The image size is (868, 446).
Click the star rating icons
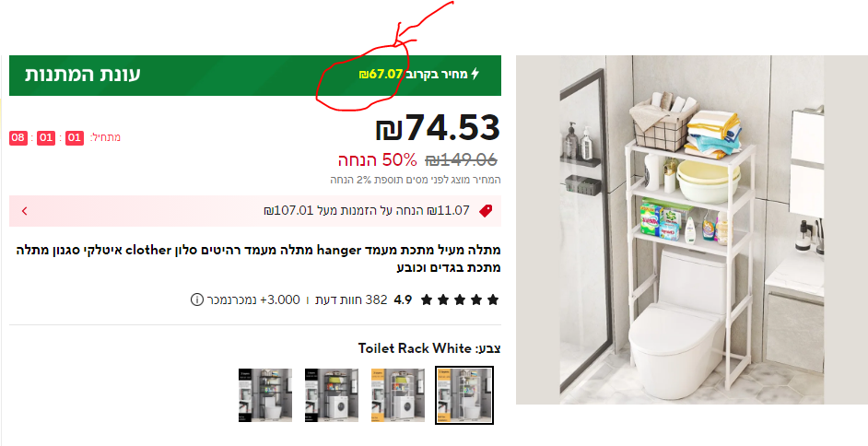(x=460, y=299)
